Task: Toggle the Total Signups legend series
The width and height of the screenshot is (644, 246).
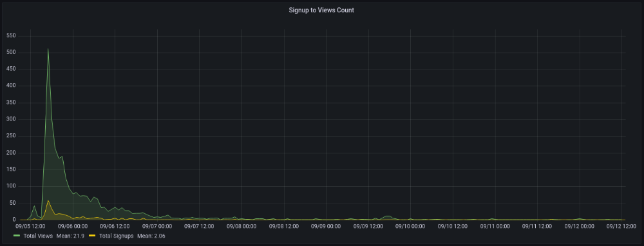Action: pos(115,236)
